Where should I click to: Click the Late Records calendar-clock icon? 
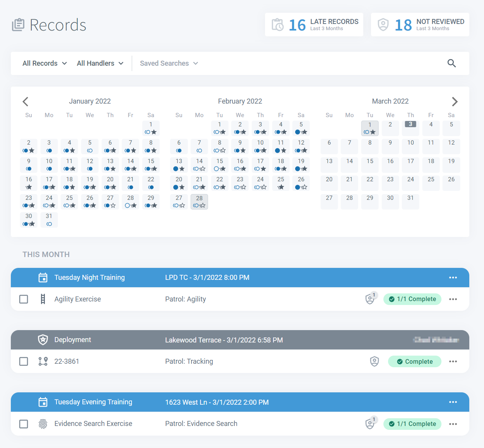tap(277, 25)
